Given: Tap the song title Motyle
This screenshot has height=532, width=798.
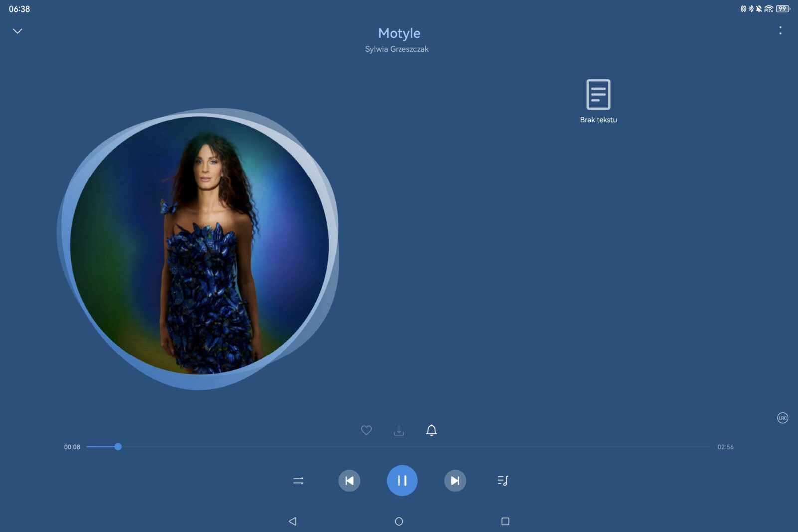Looking at the screenshot, I should pos(399,33).
